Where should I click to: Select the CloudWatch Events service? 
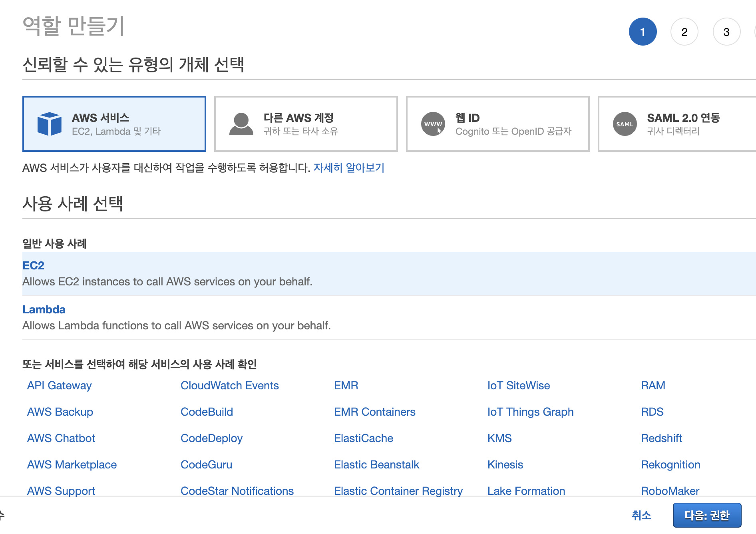(230, 385)
